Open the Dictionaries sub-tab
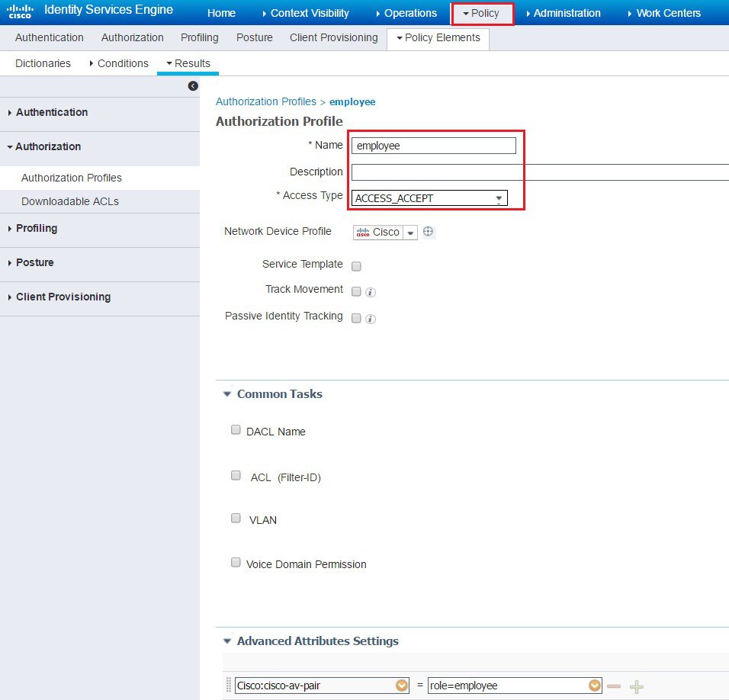 click(43, 63)
